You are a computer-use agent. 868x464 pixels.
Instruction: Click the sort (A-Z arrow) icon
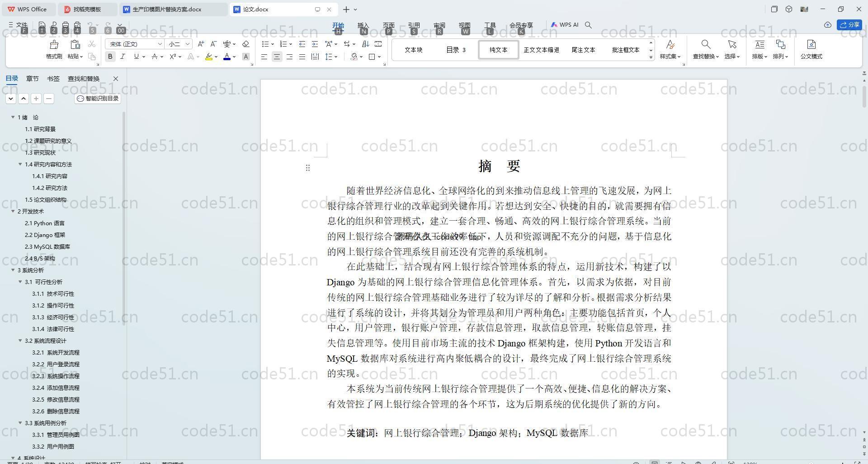tap(365, 44)
